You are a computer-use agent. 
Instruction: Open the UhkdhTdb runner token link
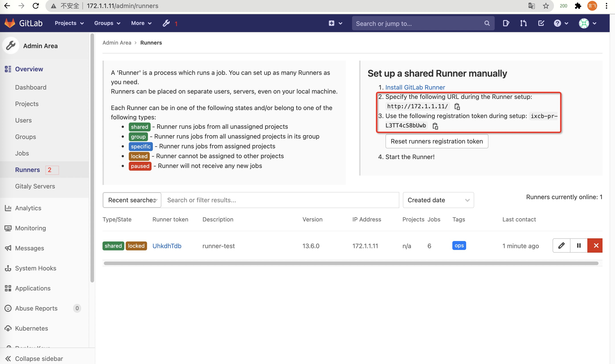tap(167, 246)
